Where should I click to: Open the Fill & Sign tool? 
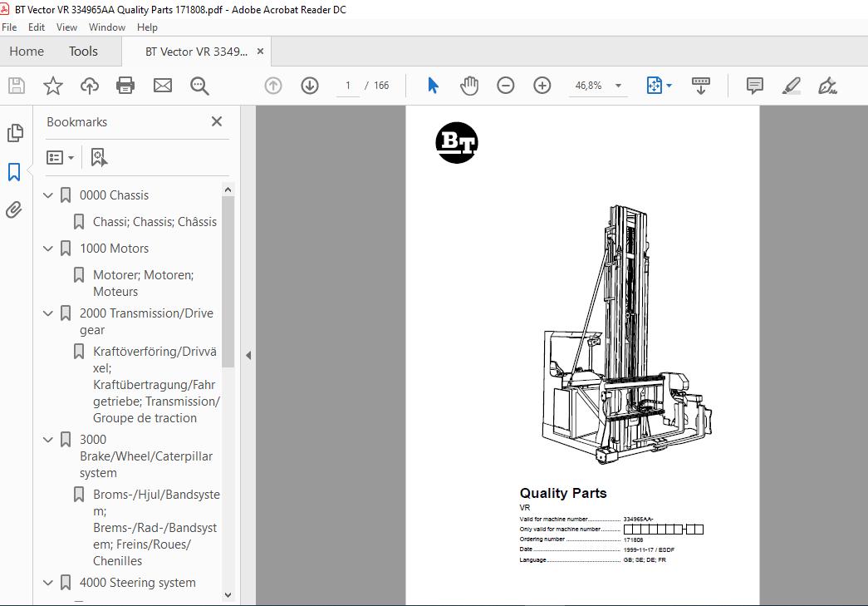[827, 86]
